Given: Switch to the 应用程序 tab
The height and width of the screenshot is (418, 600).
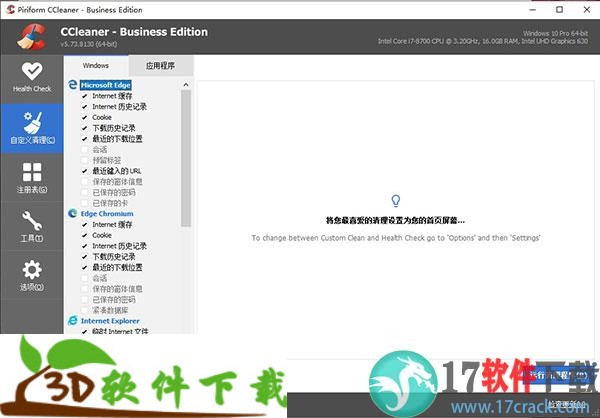Looking at the screenshot, I should pos(161,65).
